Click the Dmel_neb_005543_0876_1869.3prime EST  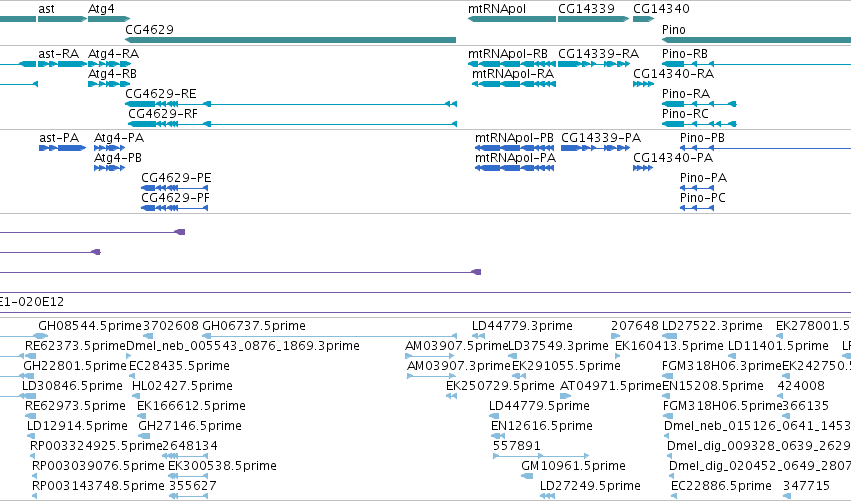(243, 346)
